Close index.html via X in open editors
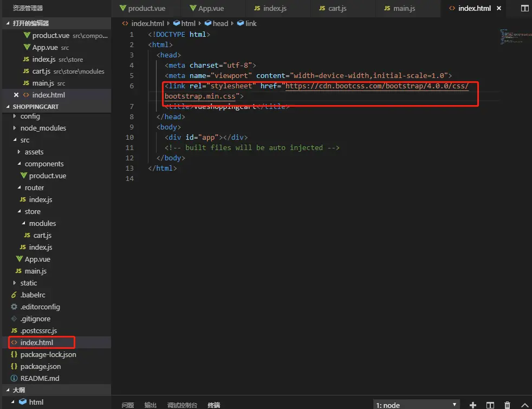The width and height of the screenshot is (532, 409). point(16,95)
